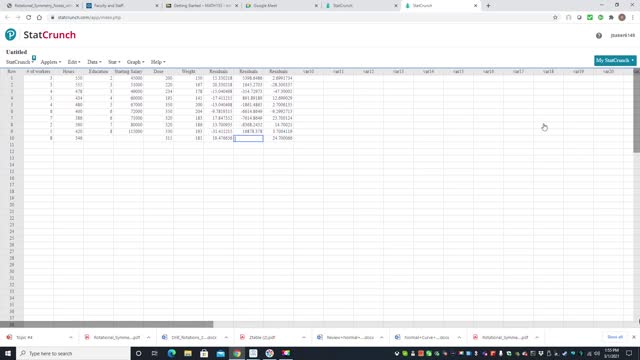Screen dimensions: 640x360
Task: Open the notifications center icon
Action: pyautogui.click(x=629, y=353)
